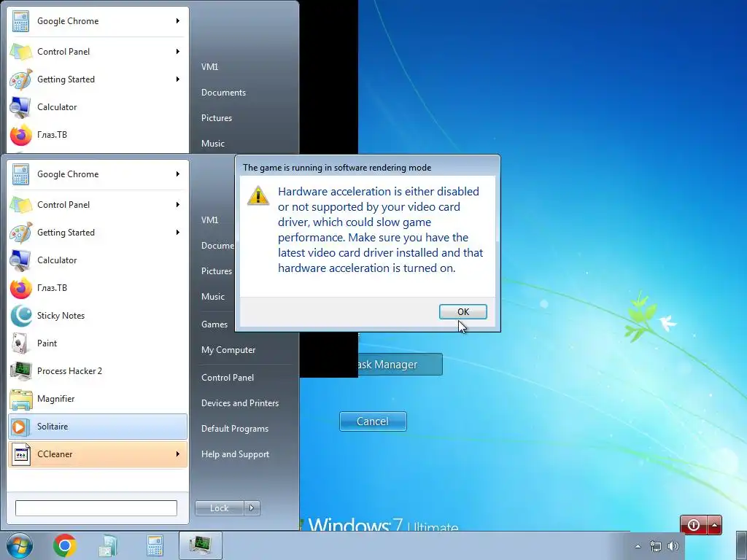This screenshot has width=747, height=560.
Task: Open Default Programs from the start menu
Action: (234, 429)
